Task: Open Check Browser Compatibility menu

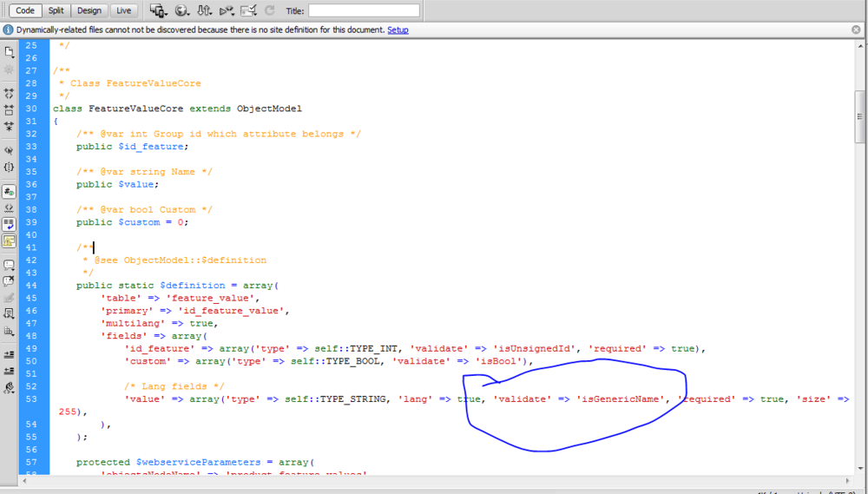Action: coord(249,10)
